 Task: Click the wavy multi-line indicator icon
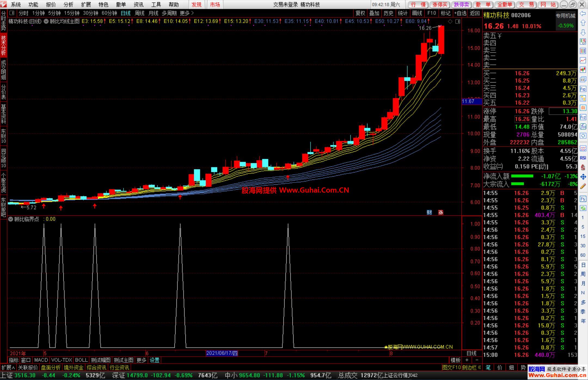coord(583,148)
